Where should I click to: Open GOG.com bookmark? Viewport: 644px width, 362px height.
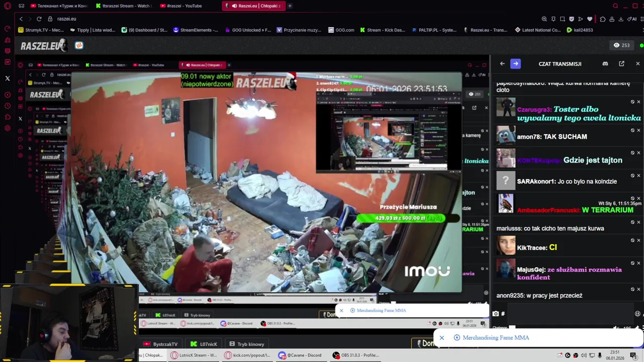click(x=341, y=30)
